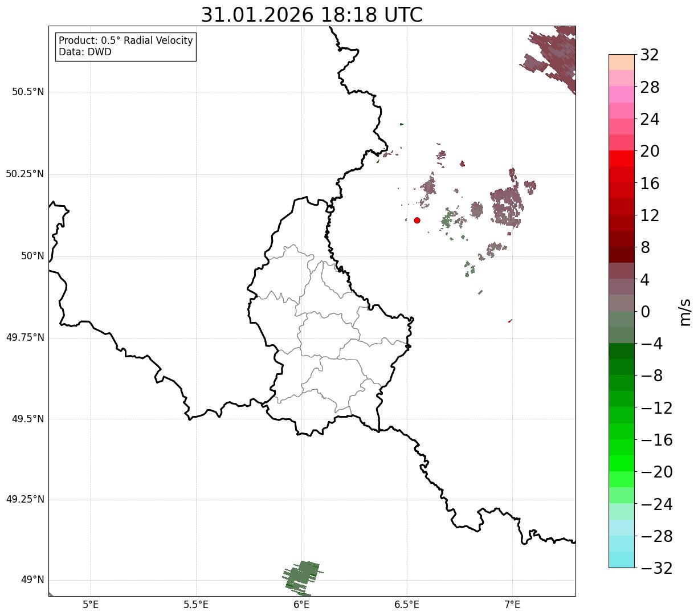Click the colorbar value −12

point(656,408)
